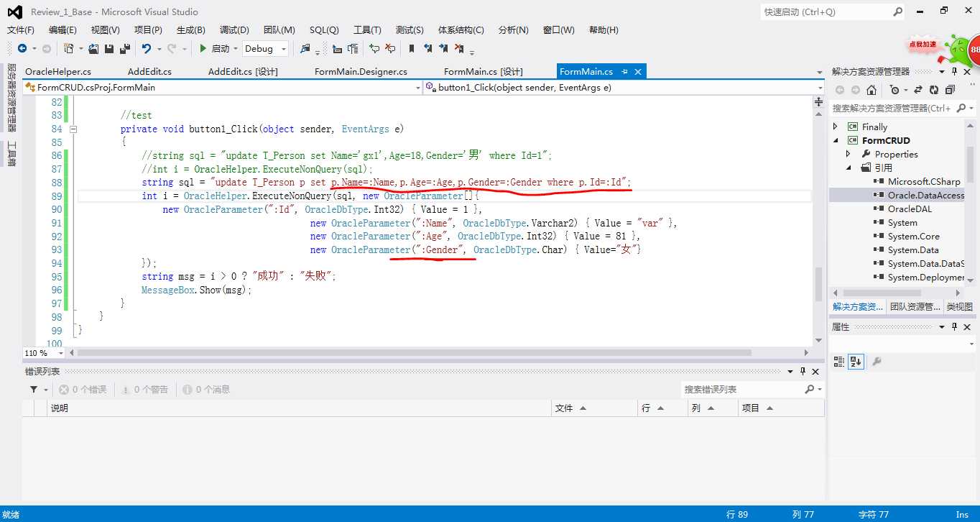Sort error list by 文件 column
This screenshot has height=522, width=980.
pos(593,408)
